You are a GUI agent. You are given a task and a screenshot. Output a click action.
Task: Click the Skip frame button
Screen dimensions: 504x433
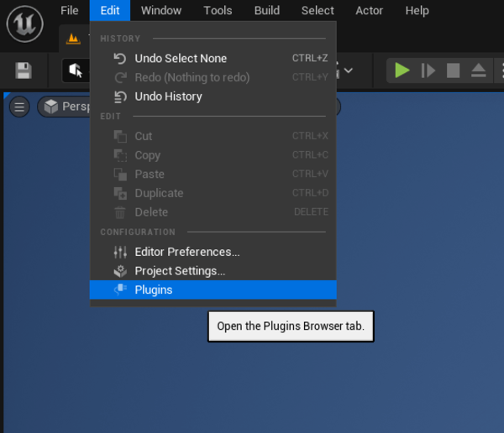pos(428,70)
